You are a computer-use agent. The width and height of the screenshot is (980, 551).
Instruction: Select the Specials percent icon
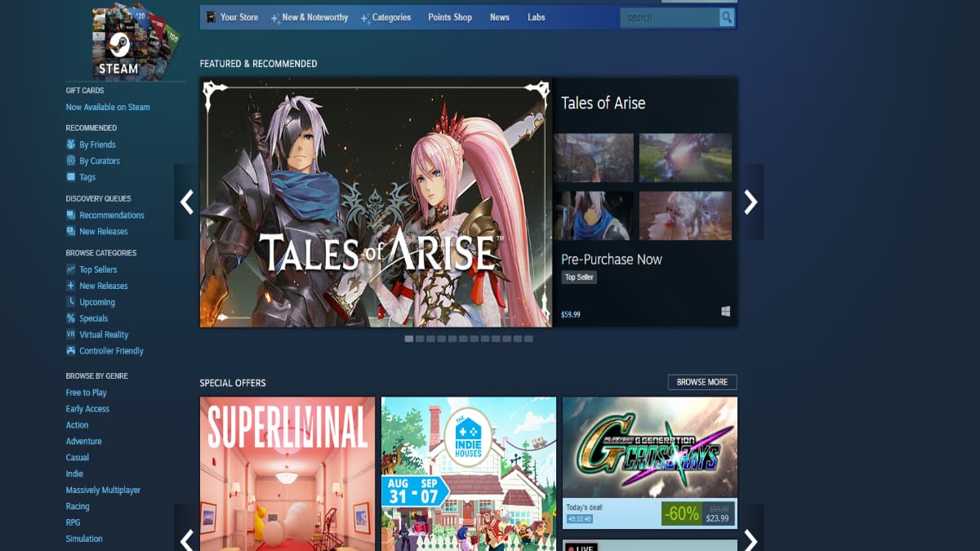point(72,318)
